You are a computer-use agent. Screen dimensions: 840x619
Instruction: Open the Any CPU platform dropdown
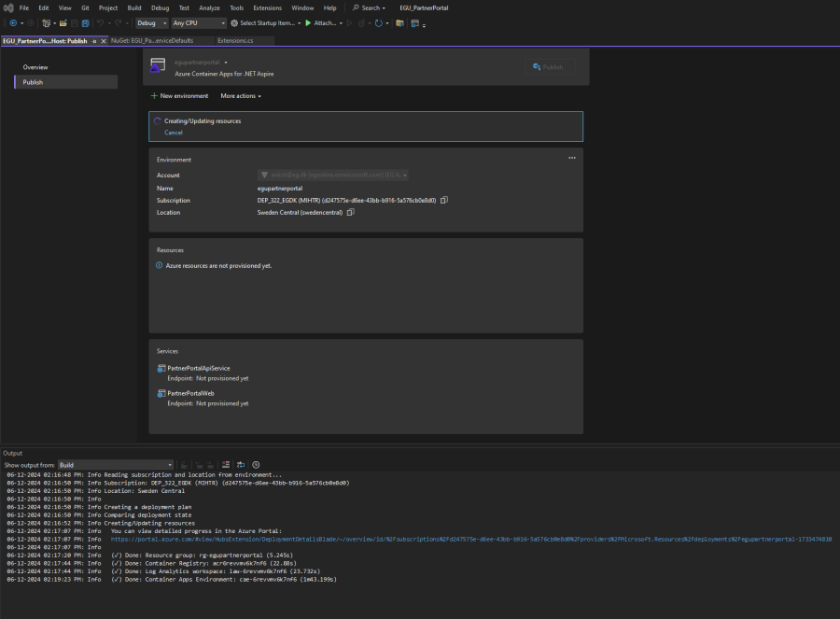click(x=199, y=23)
